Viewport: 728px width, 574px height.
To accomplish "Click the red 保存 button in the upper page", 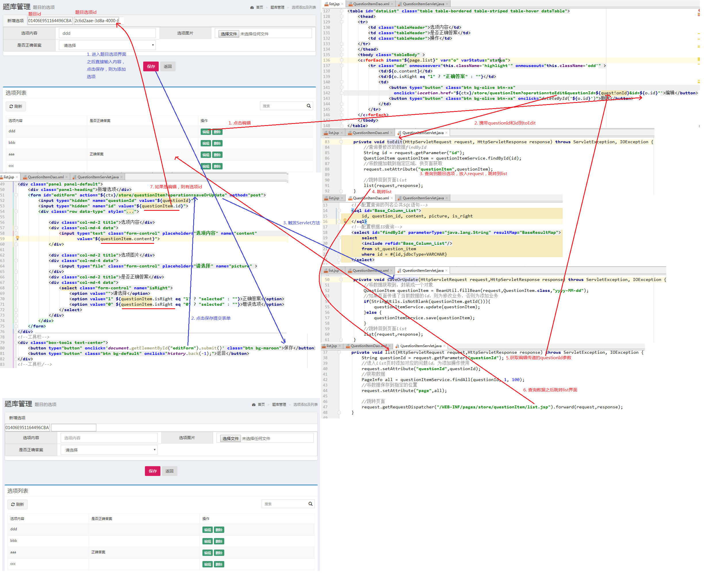I will click(x=151, y=66).
